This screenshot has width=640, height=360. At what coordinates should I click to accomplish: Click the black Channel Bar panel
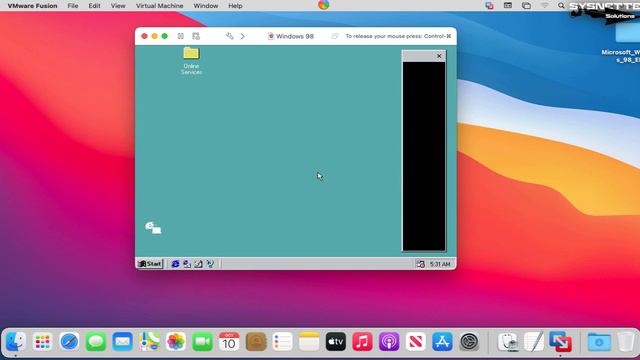[424, 156]
